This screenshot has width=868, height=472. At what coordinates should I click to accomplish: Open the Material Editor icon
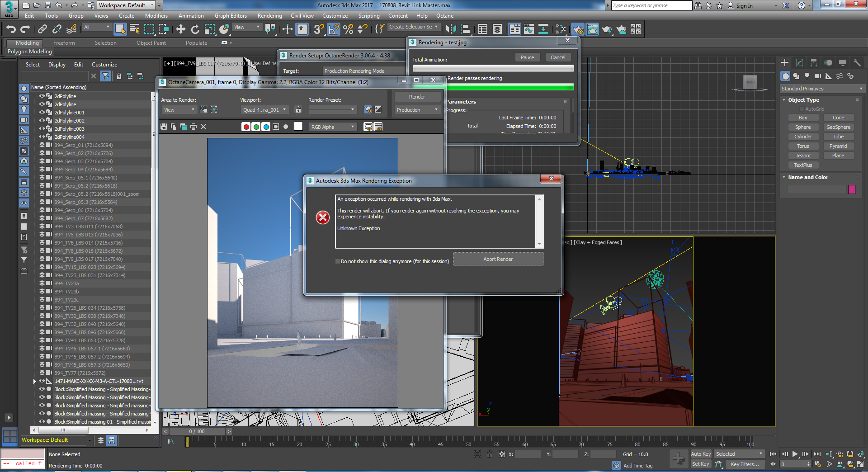(x=561, y=29)
